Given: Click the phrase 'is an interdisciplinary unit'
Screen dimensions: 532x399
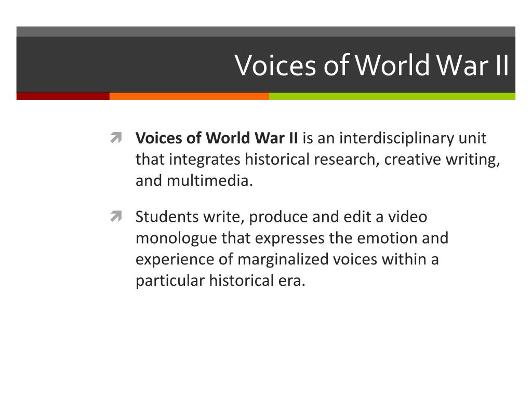Looking at the screenshot, I should click(x=395, y=138).
